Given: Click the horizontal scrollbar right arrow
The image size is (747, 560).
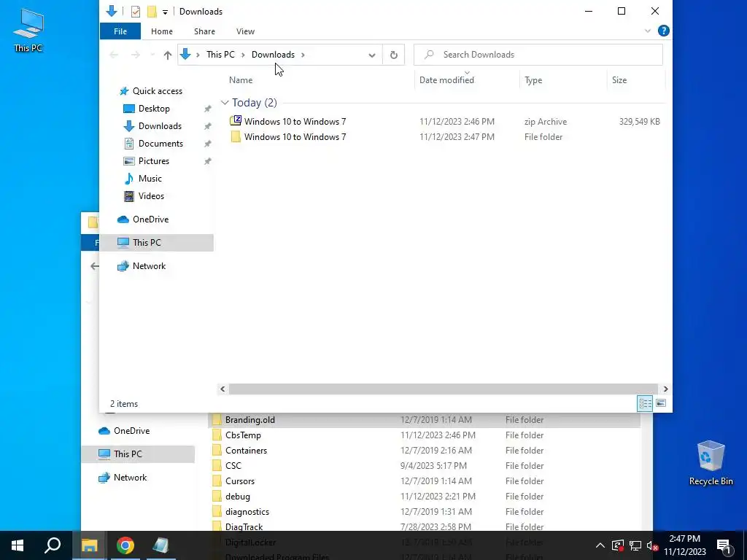Looking at the screenshot, I should pos(665,389).
